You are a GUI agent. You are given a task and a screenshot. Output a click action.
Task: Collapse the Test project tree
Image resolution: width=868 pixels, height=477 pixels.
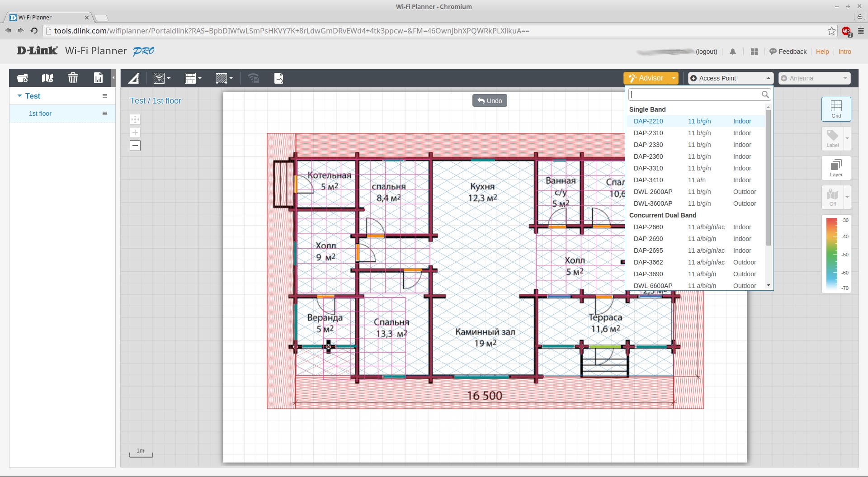point(19,96)
